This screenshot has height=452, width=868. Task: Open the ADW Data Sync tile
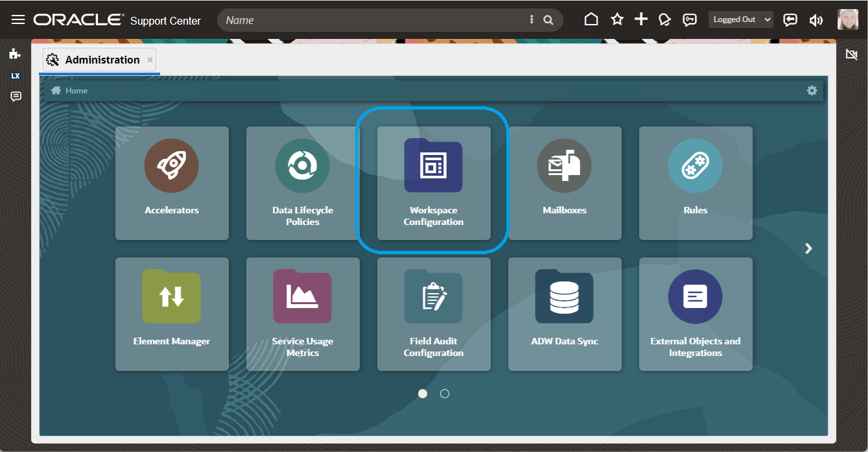pos(565,315)
